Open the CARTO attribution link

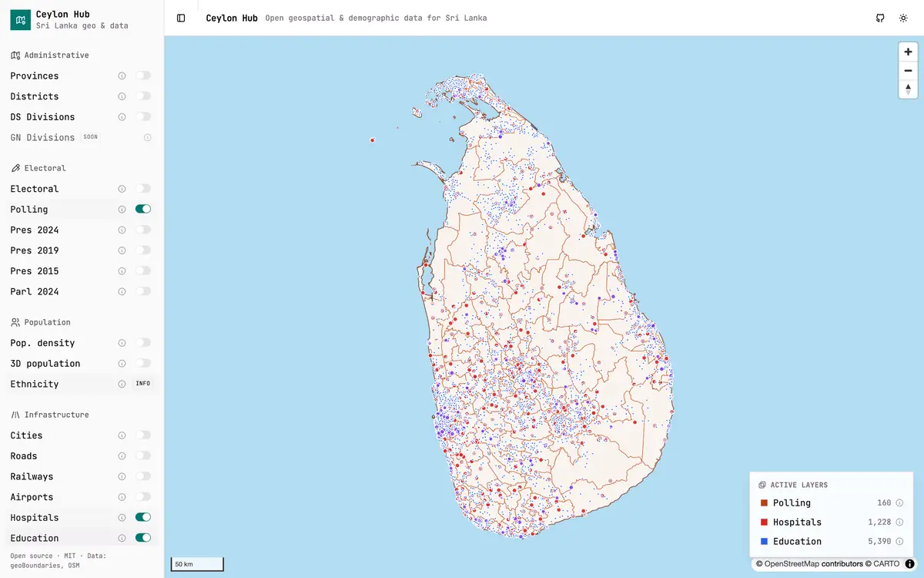(886, 564)
